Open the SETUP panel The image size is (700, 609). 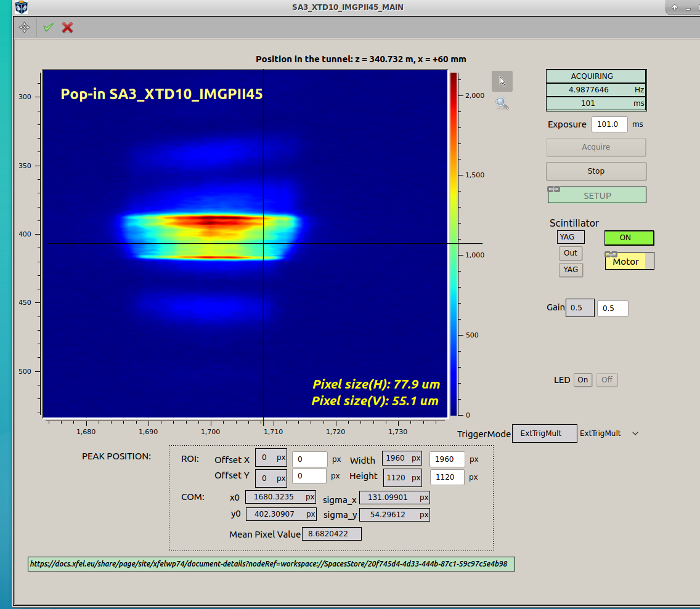597,195
